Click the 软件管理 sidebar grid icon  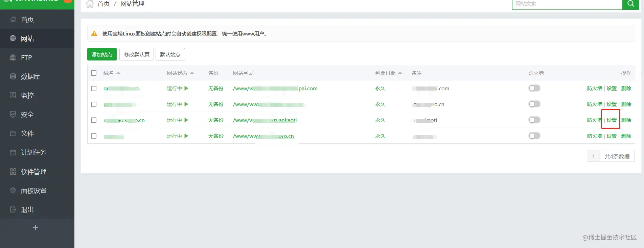(x=13, y=172)
